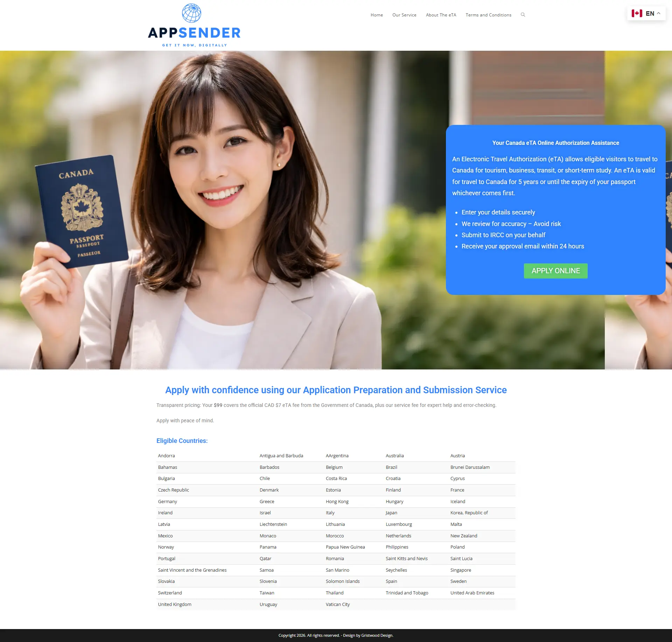The height and width of the screenshot is (642, 672).
Task: Click the Canadian flag icon
Action: pyautogui.click(x=637, y=13)
